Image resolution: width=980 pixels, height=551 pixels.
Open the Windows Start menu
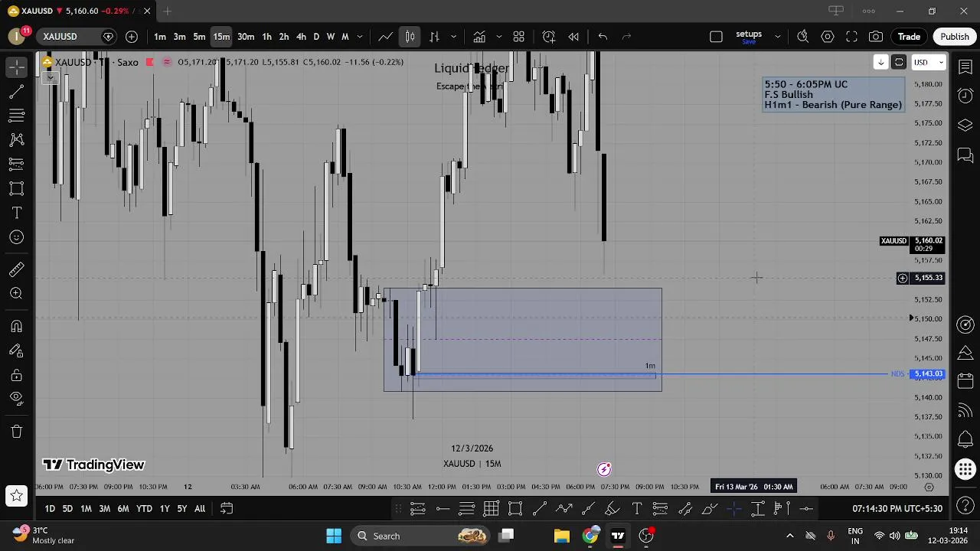point(334,536)
